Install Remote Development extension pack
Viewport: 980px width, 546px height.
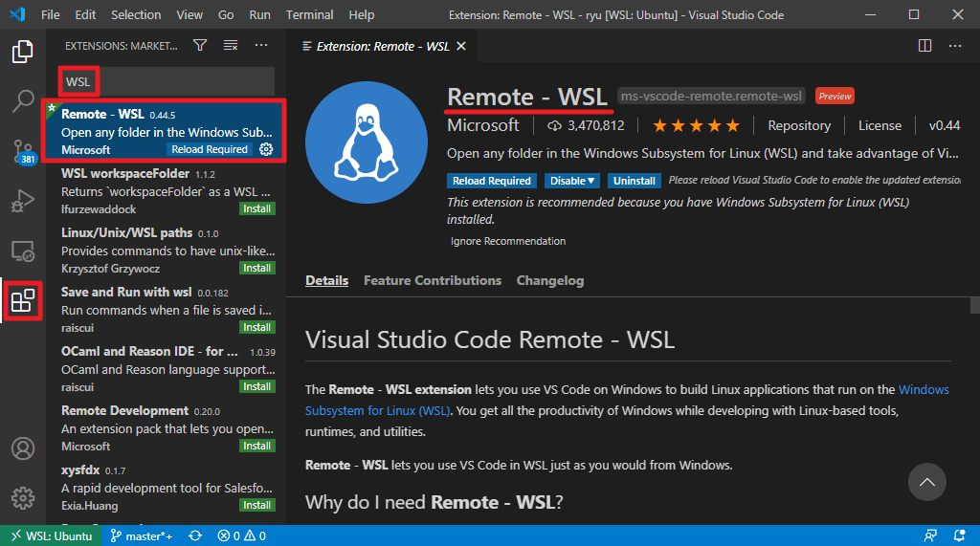(x=256, y=446)
